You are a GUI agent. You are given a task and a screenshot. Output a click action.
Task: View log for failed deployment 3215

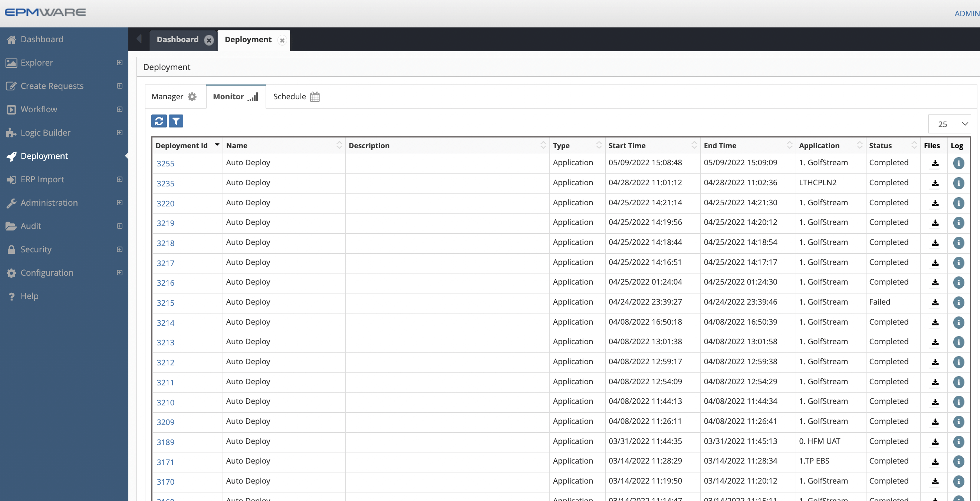point(958,303)
